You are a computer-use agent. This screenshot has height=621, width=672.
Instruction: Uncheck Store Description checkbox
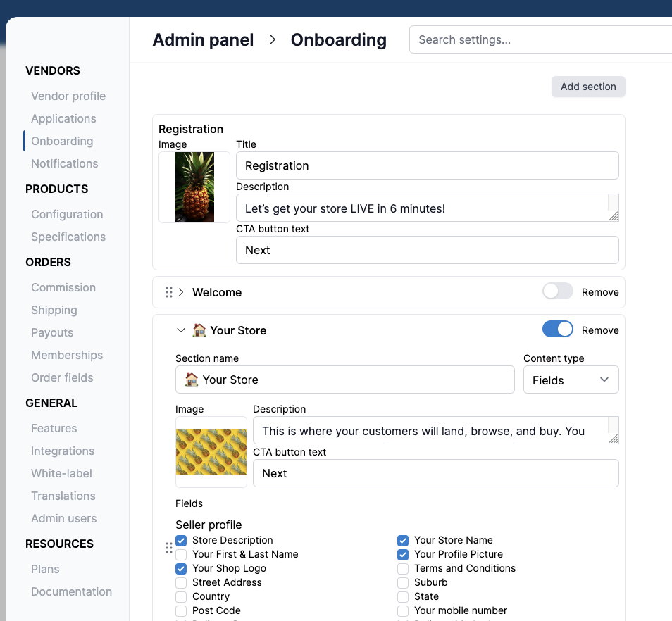coord(181,541)
